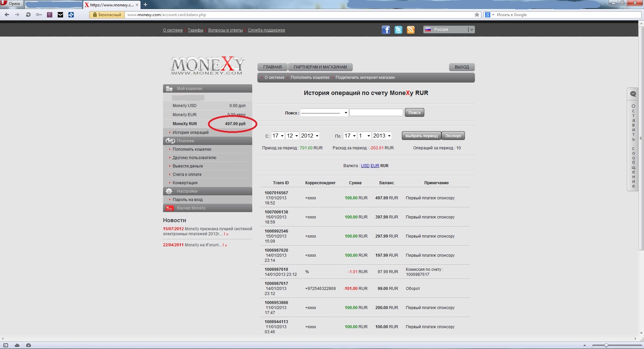Image resolution: width=644 pixels, height=349 pixels.
Task: Open the blue diamond bookmark icon
Action: tap(71, 15)
